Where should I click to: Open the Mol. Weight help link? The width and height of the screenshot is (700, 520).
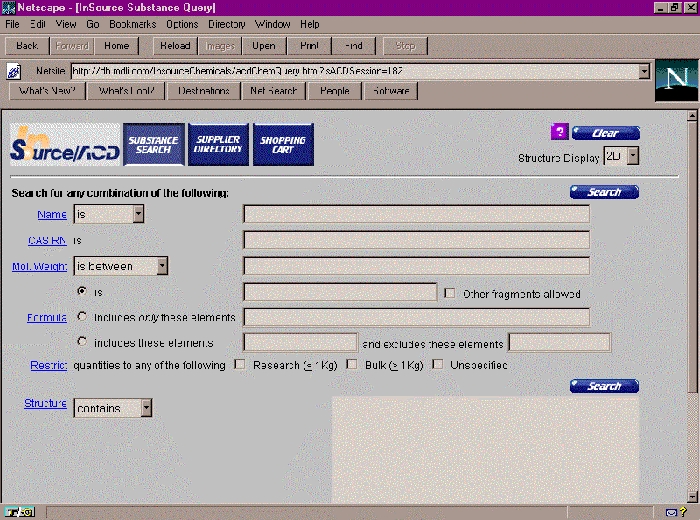(39, 266)
